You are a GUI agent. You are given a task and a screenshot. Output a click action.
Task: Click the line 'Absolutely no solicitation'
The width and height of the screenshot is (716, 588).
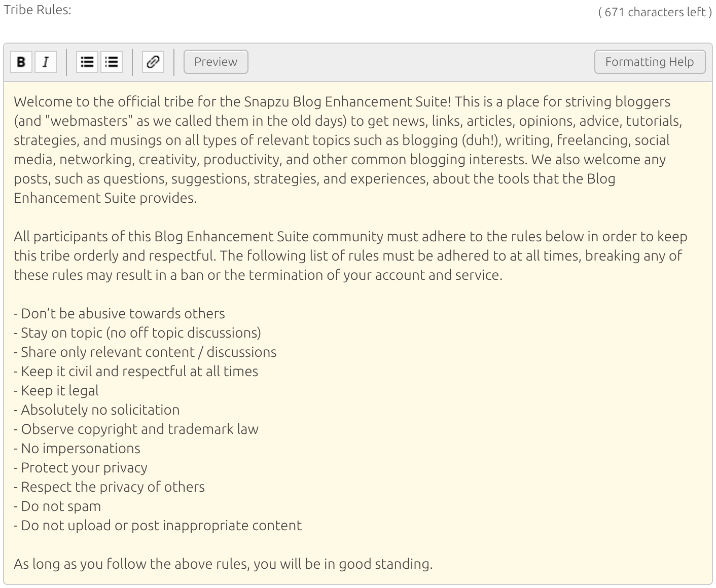[96, 410]
